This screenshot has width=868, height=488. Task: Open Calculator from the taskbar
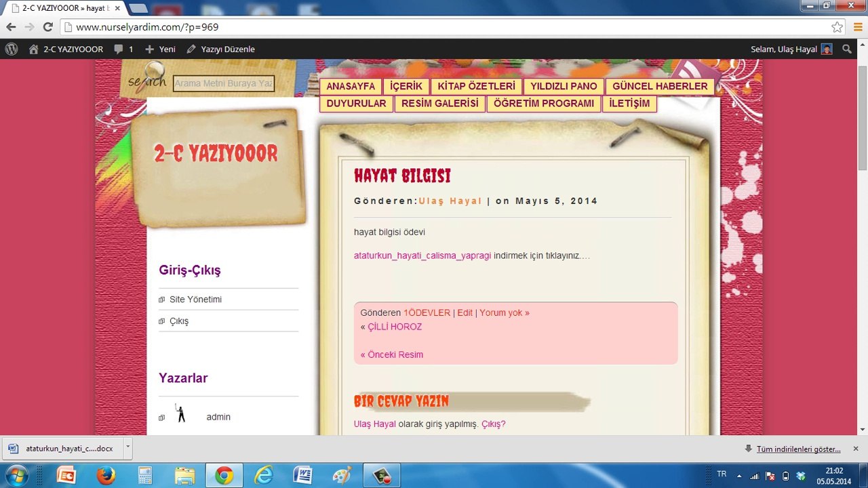(145, 476)
